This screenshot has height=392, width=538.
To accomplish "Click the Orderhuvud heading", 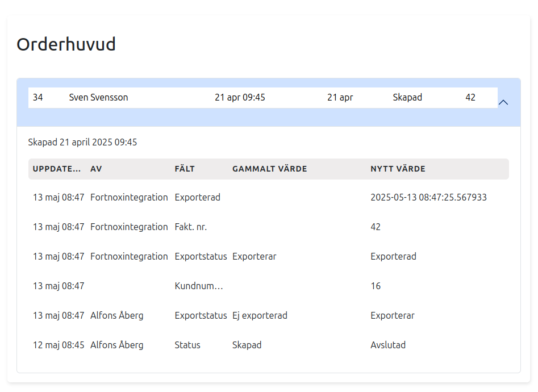I will coord(66,44).
